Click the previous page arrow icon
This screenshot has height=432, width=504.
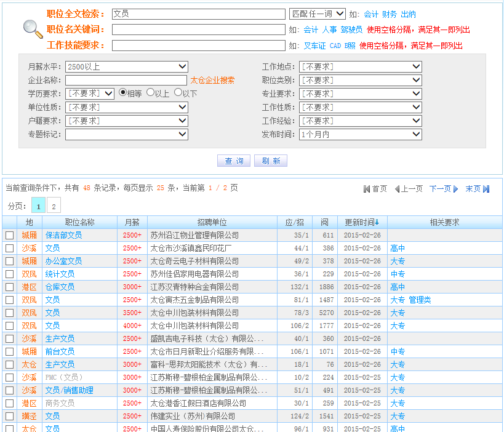point(398,189)
